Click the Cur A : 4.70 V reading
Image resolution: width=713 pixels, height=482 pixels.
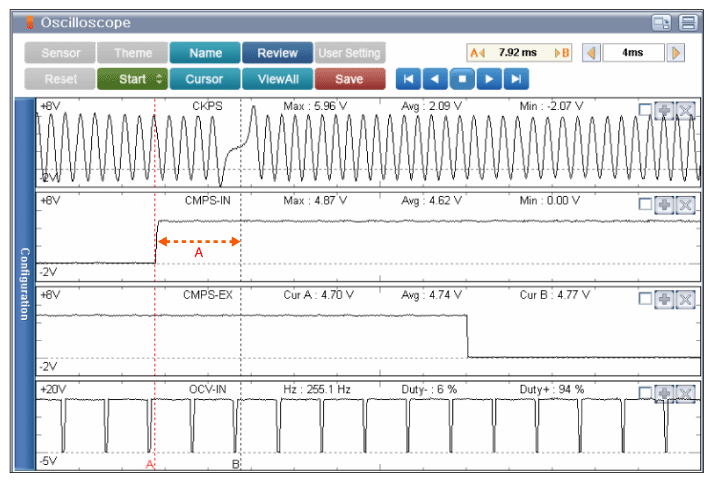tap(319, 295)
